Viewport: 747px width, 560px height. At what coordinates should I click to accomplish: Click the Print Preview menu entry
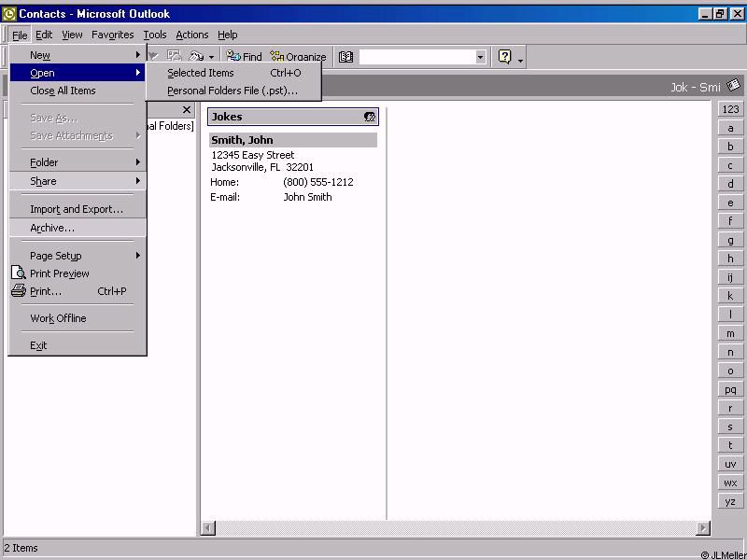pos(78,273)
